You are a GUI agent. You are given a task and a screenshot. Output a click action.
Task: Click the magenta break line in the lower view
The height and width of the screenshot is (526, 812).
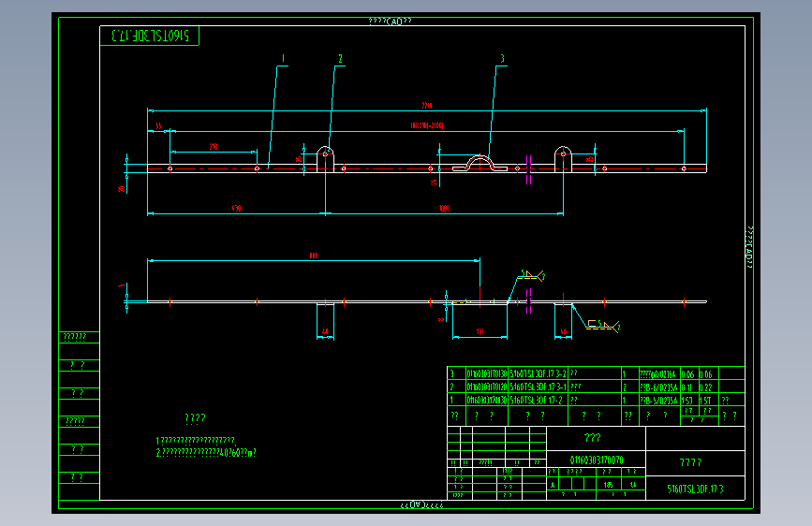[529, 300]
